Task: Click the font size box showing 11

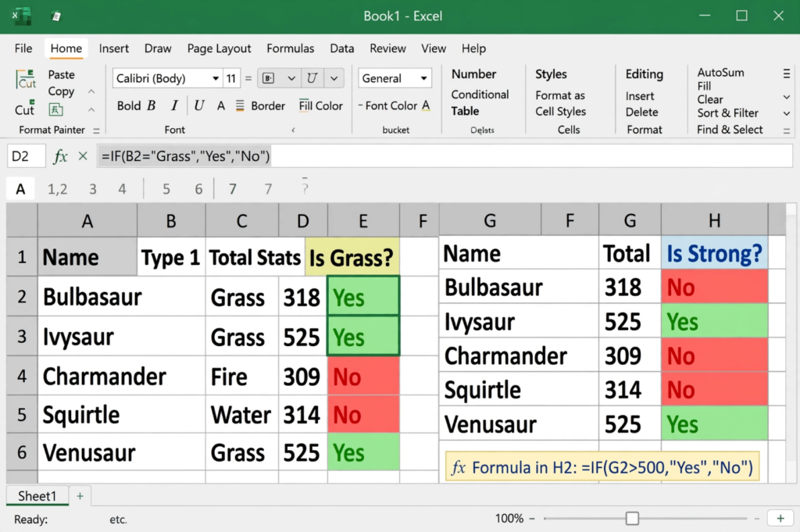Action: [231, 78]
